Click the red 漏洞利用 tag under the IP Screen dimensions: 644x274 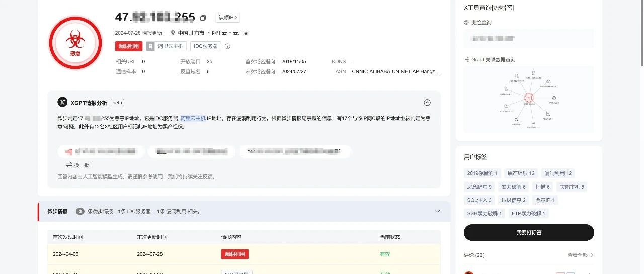[128, 46]
